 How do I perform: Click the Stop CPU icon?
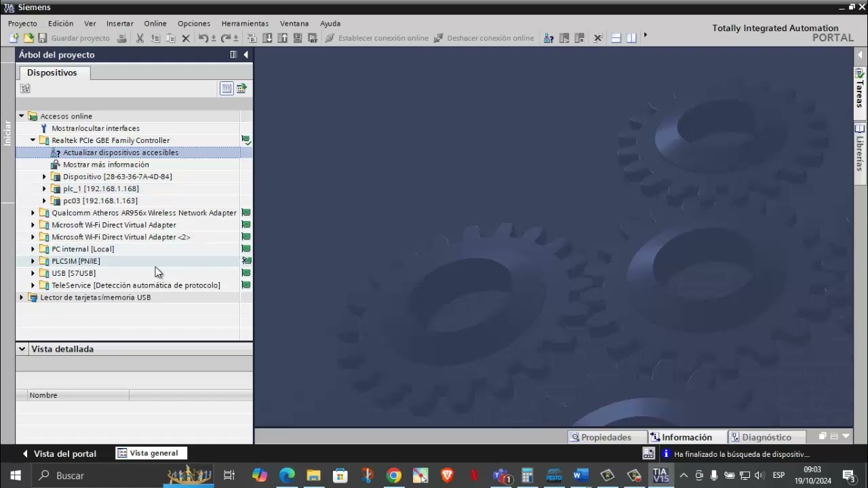click(579, 38)
